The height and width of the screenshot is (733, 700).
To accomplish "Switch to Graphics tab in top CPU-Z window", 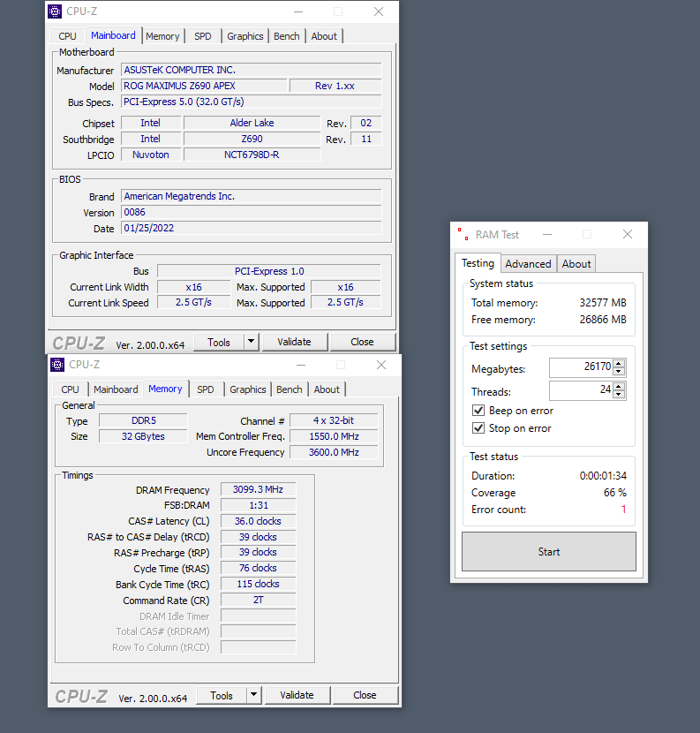I will click(245, 36).
